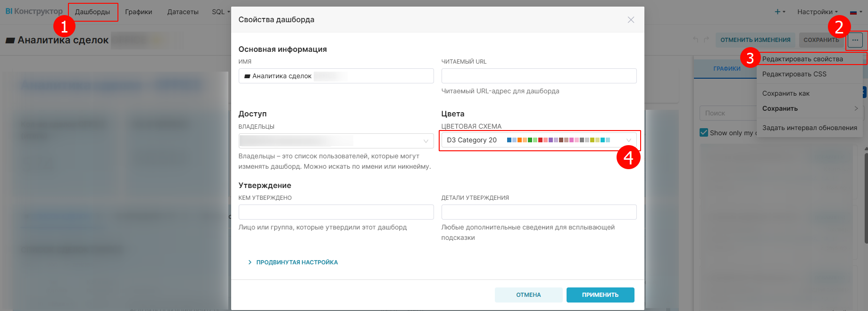This screenshot has width=868, height=311.
Task: Click the dashboard glyph inside the ИМЯ field
Action: click(x=247, y=75)
